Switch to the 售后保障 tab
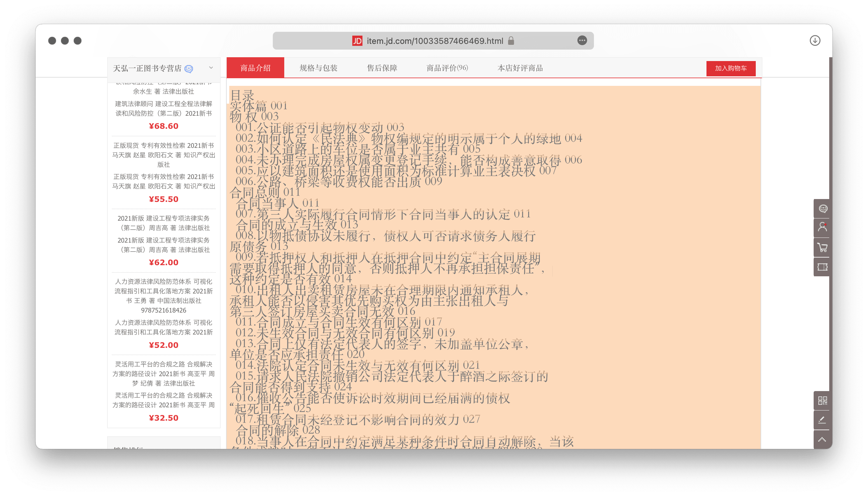Screen dimensions: 868x496 click(382, 68)
